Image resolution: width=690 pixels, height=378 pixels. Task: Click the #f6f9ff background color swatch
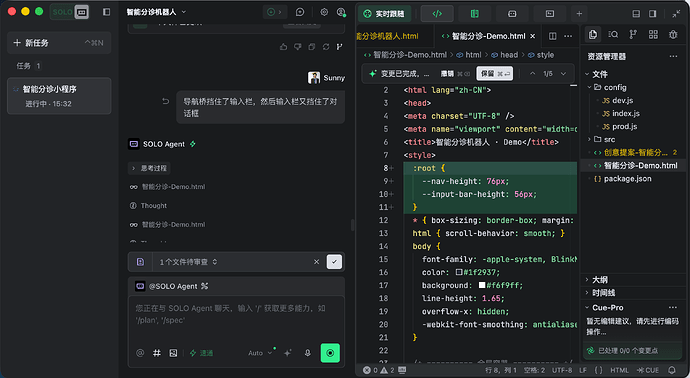482,285
